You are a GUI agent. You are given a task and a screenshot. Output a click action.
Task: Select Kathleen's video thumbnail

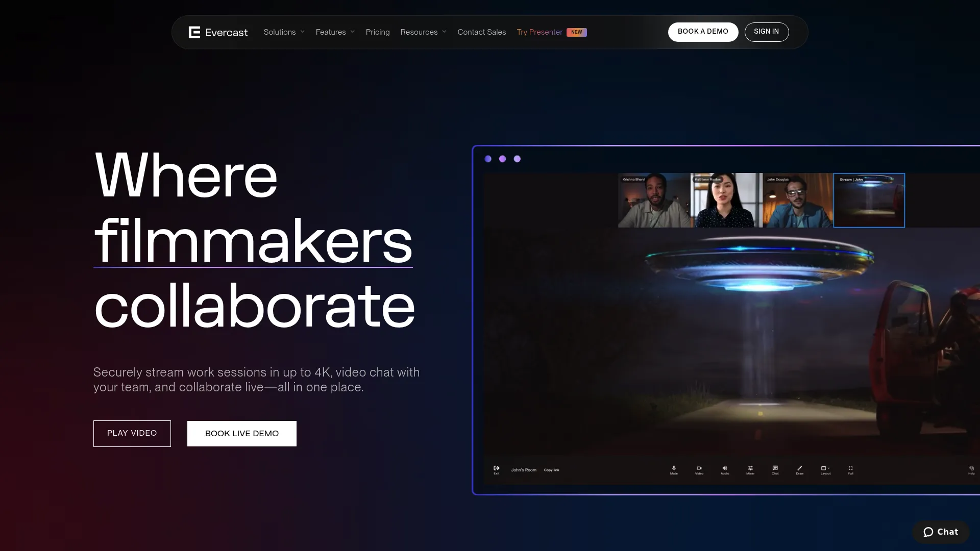click(x=726, y=200)
